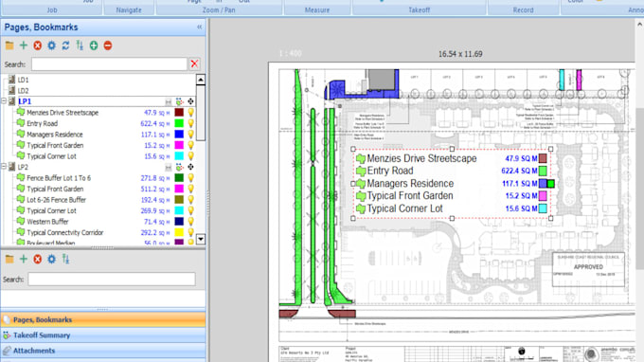The image size is (644, 362).
Task: Open the gear settings in the lower toolbar
Action: pos(51,260)
